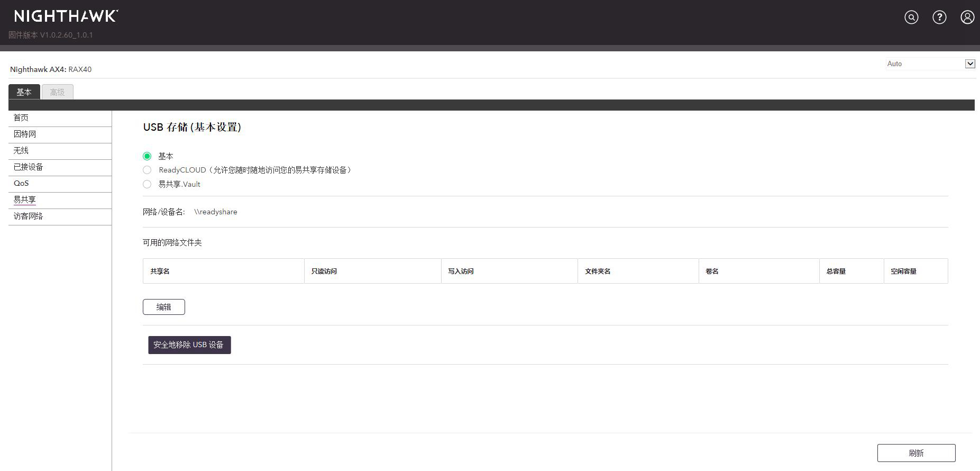
Task: Click the \\readyshare device name text
Action: click(x=216, y=212)
